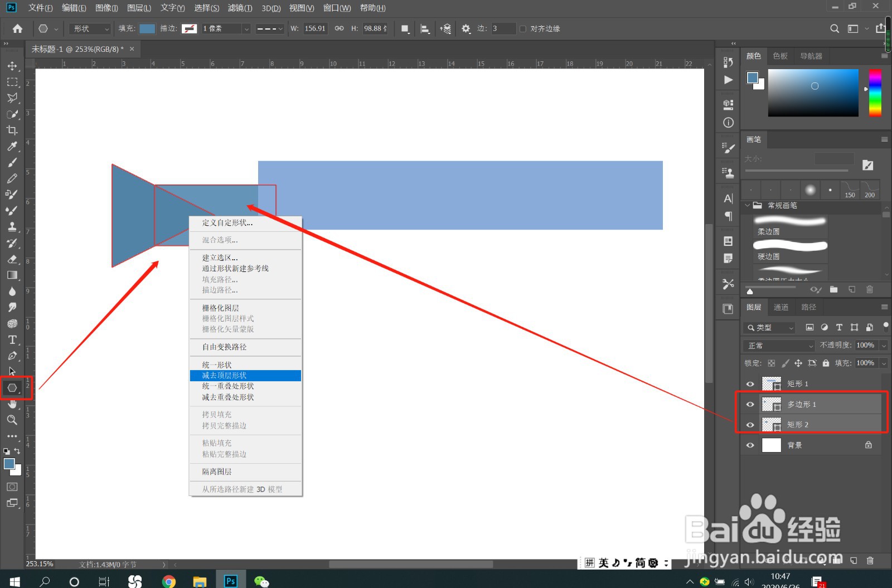892x588 pixels.
Task: Choose 栅格化图层 from context menu
Action: tap(245, 308)
